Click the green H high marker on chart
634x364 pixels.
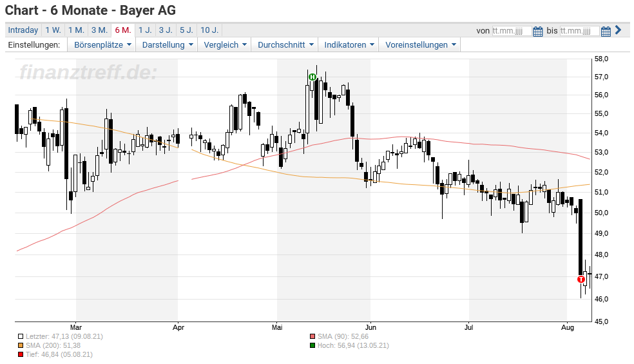tap(312, 77)
